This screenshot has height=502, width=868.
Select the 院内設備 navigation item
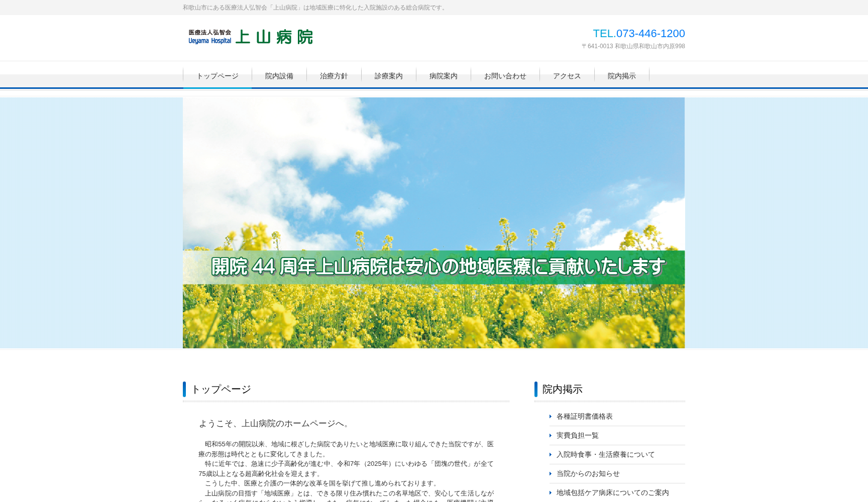point(279,76)
